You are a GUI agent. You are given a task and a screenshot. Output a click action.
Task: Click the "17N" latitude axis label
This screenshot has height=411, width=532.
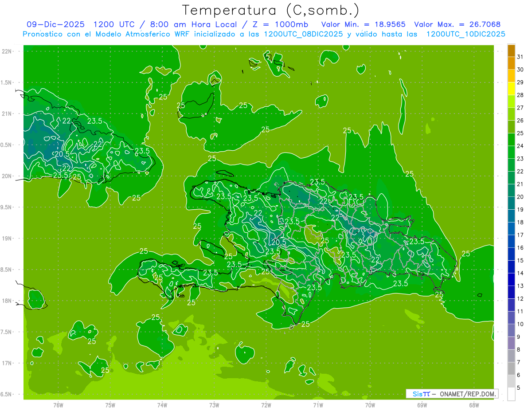[6, 363]
